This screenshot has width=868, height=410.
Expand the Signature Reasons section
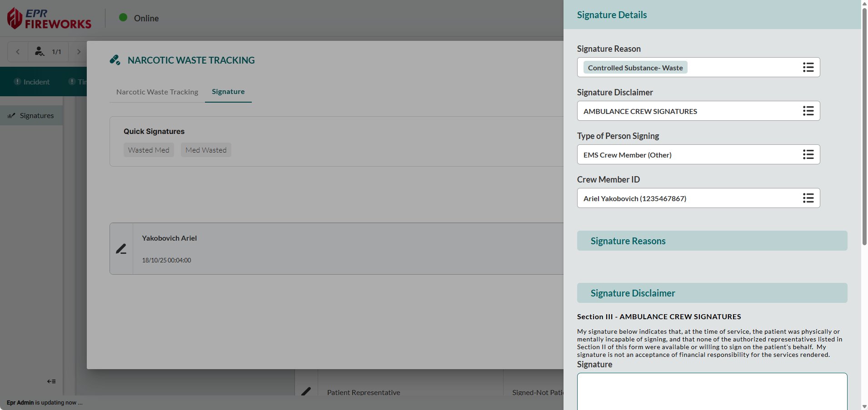(712, 241)
